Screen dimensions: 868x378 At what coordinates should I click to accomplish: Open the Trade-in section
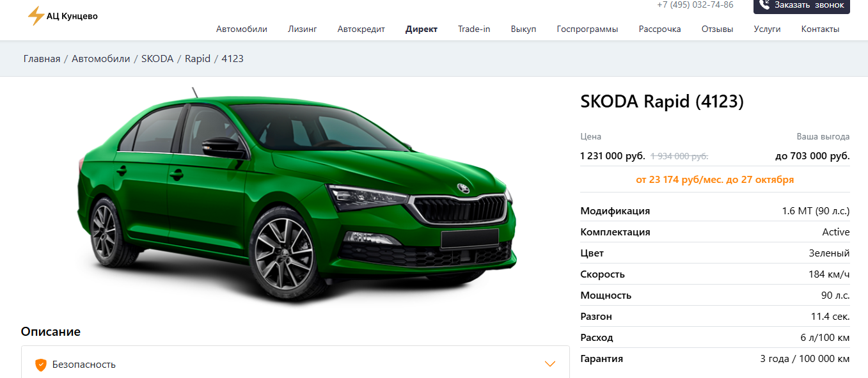click(x=474, y=29)
